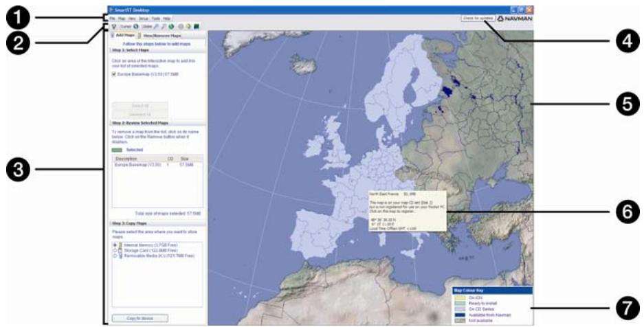
Task: Open the Setup menu
Action: coord(144,19)
